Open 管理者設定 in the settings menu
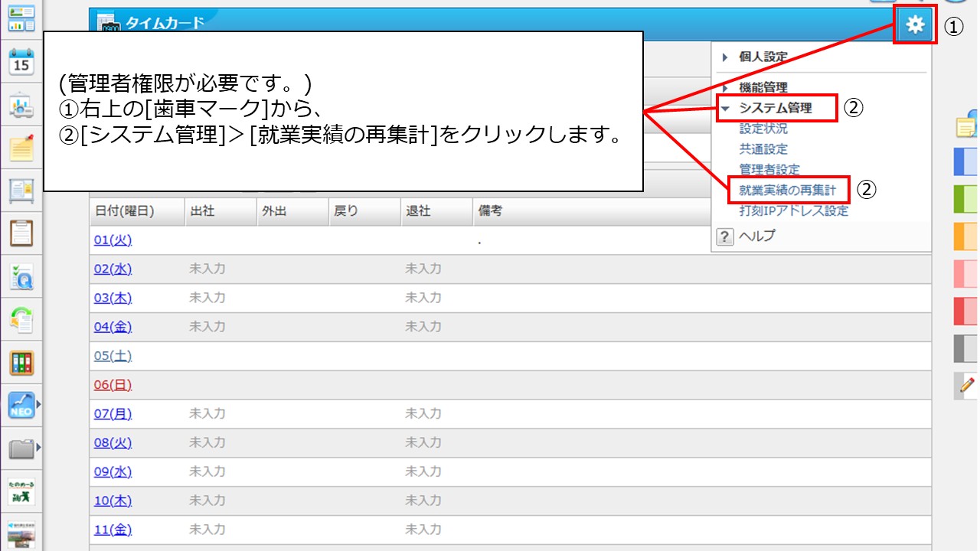Screen dimensions: 980x551 click(769, 170)
